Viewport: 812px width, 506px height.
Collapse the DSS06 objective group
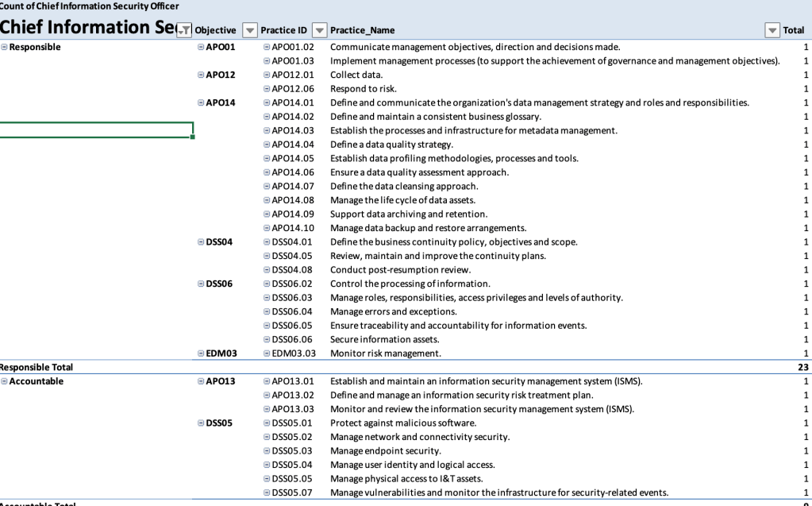tap(200, 284)
